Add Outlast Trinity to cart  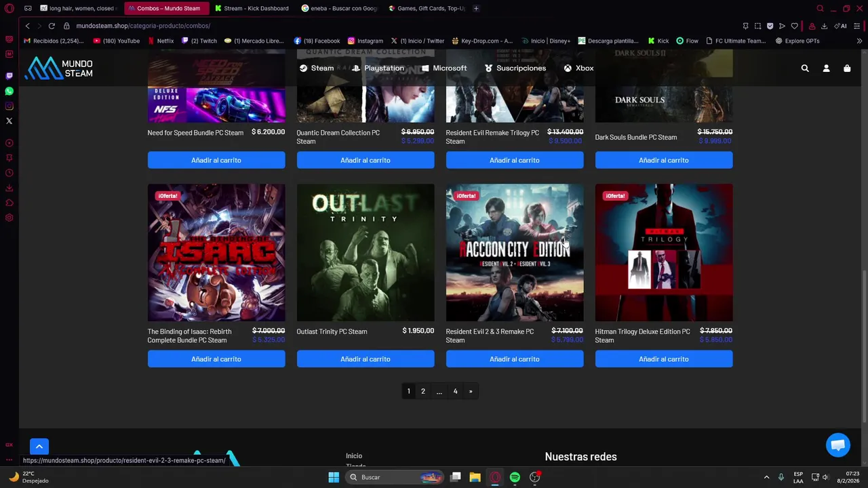(x=366, y=359)
